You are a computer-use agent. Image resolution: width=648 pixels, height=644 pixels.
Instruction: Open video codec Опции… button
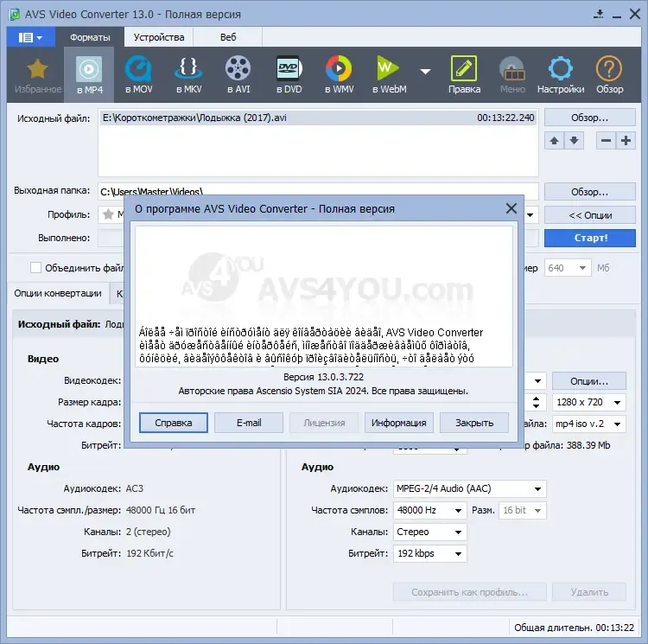[589, 381]
